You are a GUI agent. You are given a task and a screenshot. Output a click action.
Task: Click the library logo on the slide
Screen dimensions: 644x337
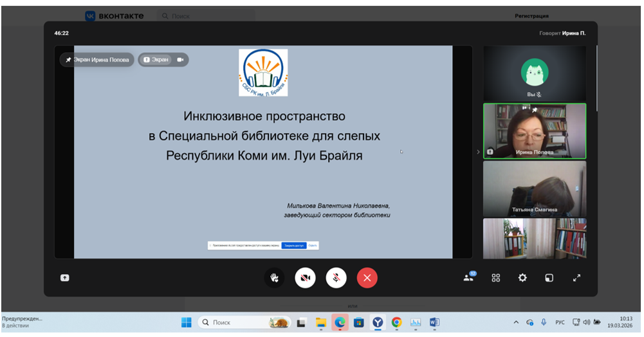pos(263,73)
